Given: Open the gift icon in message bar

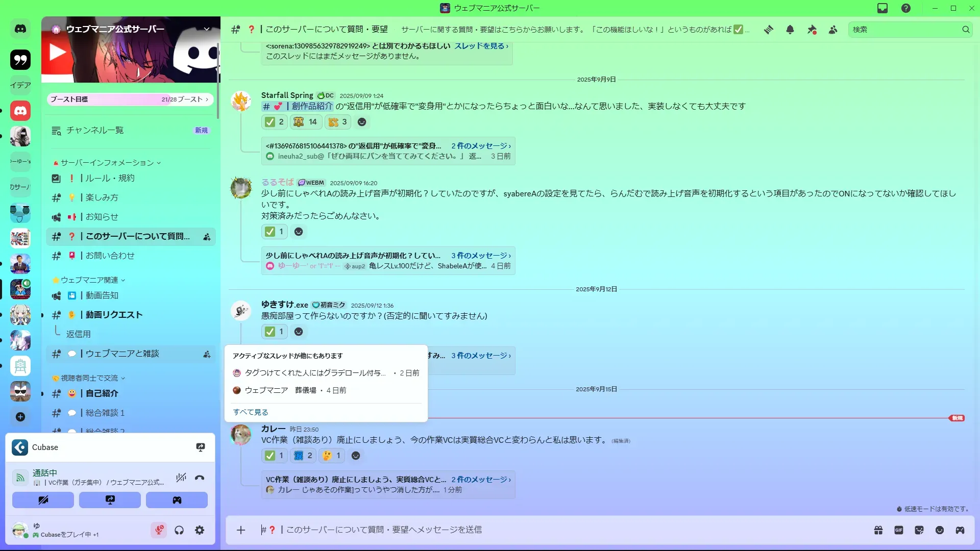Looking at the screenshot, I should [878, 530].
